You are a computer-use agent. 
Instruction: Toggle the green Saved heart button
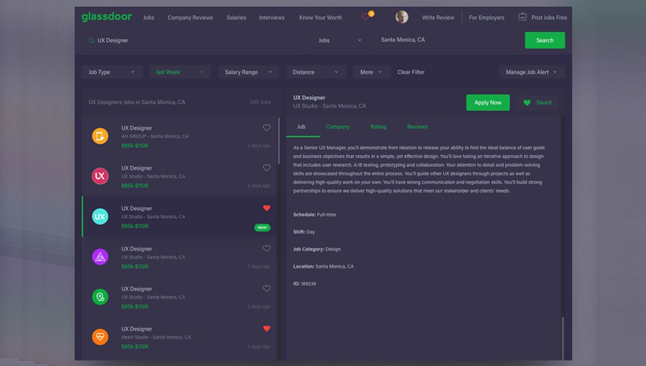(x=537, y=103)
